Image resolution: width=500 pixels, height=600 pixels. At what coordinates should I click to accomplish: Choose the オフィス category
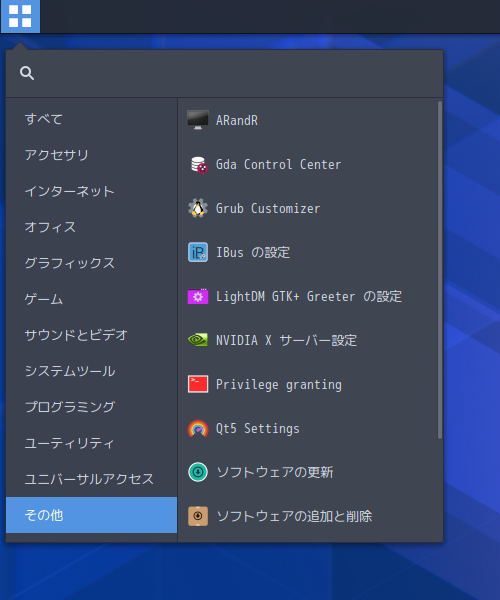point(91,227)
